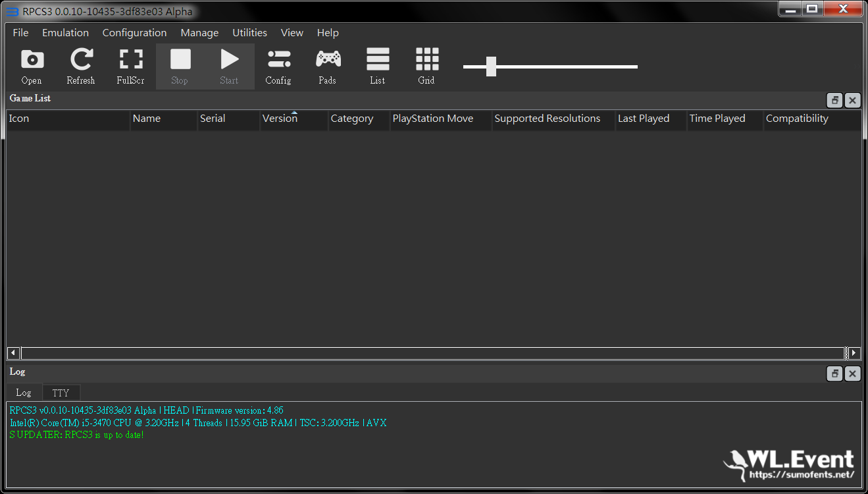Select the TTY tab
The image size is (868, 494).
point(61,393)
